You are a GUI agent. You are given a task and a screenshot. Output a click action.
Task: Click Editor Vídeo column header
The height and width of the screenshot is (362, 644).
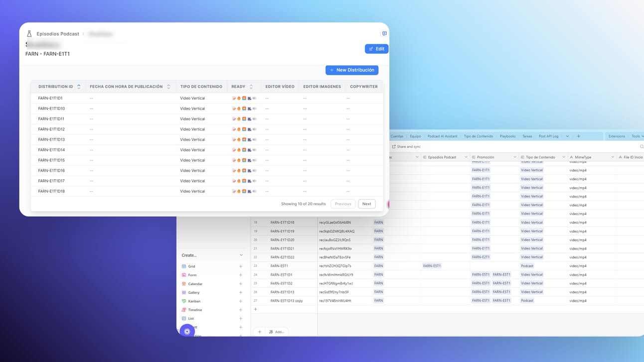point(280,87)
